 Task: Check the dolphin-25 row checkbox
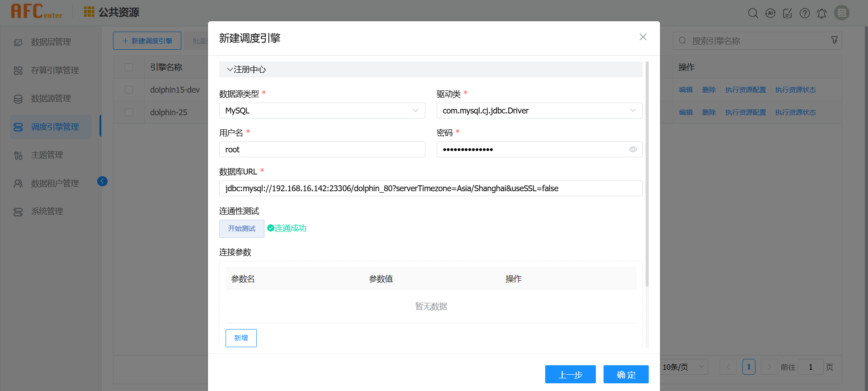pos(129,112)
